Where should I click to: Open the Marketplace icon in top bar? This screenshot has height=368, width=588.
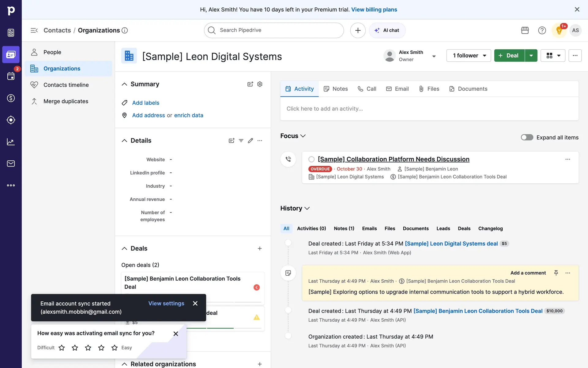tap(525, 30)
